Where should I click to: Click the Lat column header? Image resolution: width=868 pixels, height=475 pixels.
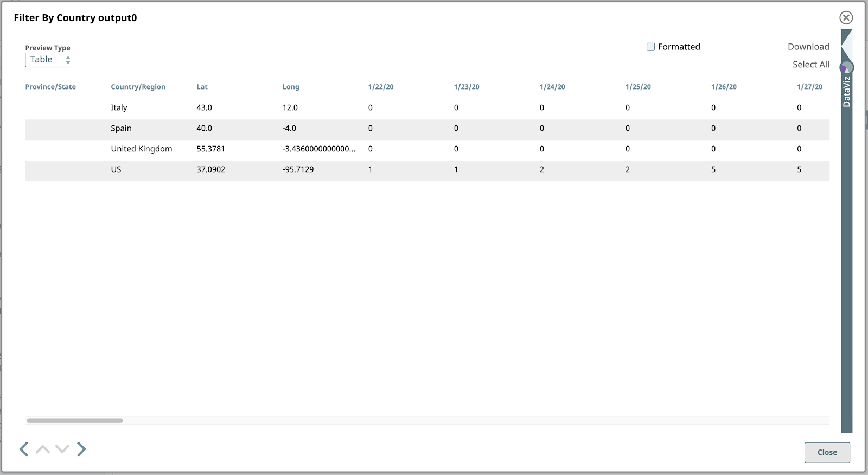tap(202, 87)
